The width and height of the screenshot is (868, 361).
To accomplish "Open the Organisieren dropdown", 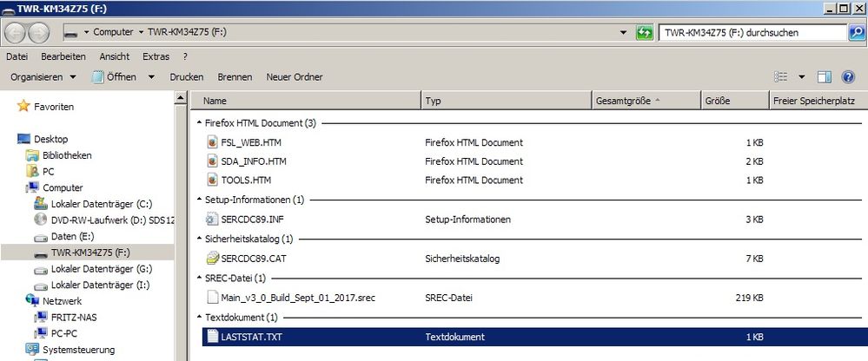I will (x=43, y=77).
